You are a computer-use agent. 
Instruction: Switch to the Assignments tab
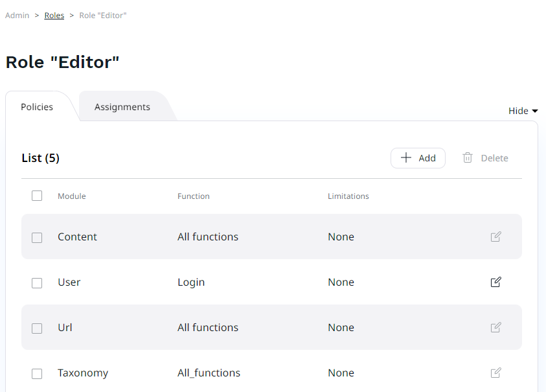point(122,107)
